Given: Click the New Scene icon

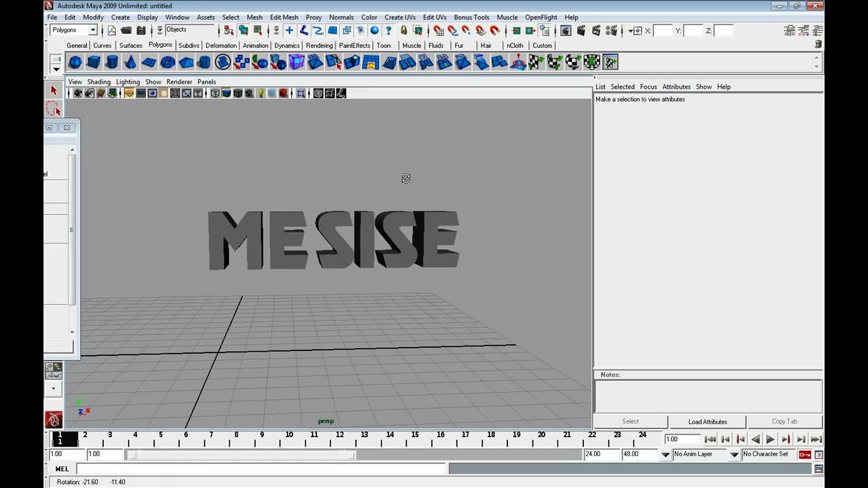Looking at the screenshot, I should pyautogui.click(x=111, y=30).
